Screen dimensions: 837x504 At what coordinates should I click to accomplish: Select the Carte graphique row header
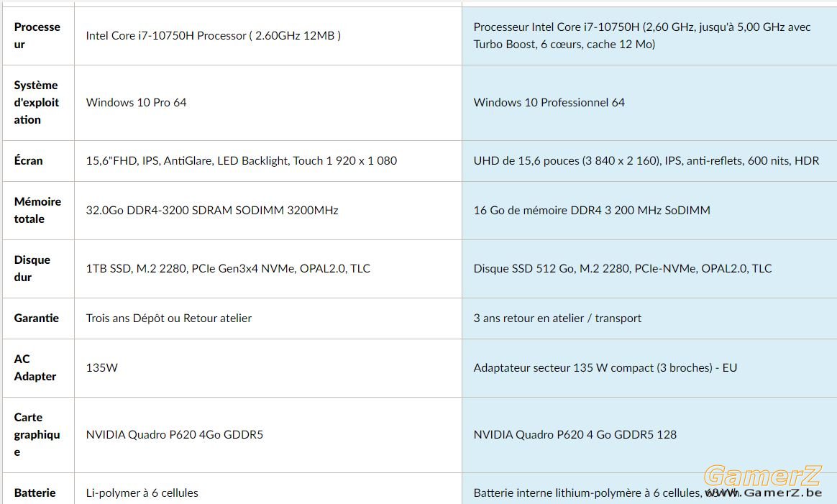click(37, 434)
